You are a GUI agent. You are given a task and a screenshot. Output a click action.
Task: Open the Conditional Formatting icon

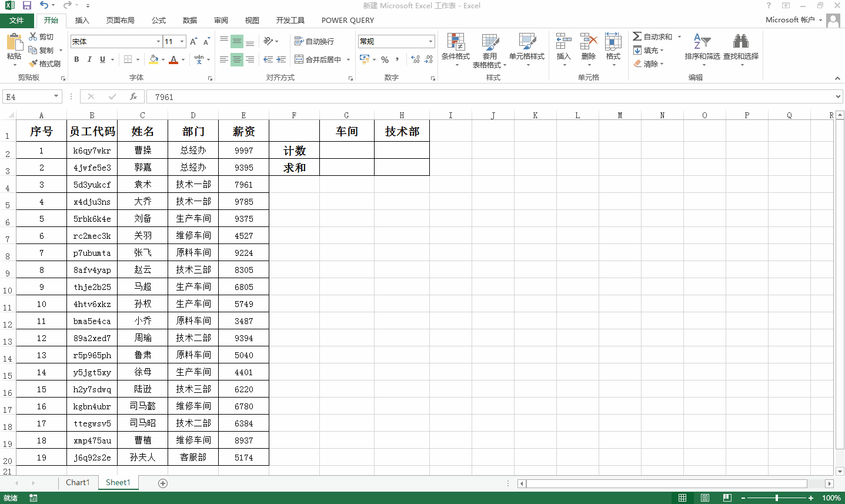(x=456, y=42)
